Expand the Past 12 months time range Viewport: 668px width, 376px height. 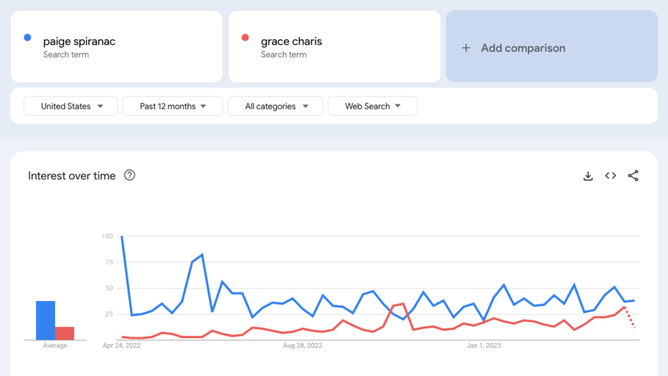pyautogui.click(x=173, y=106)
